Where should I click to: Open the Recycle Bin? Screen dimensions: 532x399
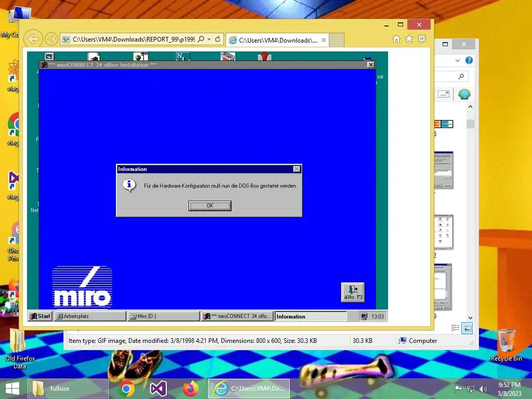[506, 345]
